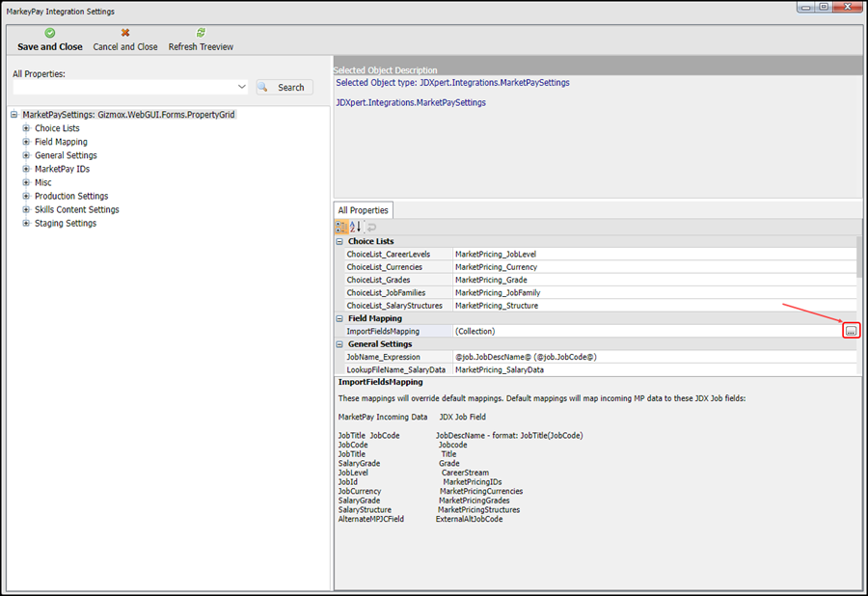Edit the MarketPricing_JobFamily value cell

(x=655, y=292)
